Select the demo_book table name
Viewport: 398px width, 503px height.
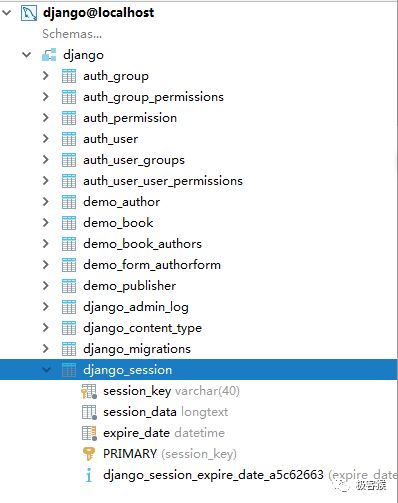click(118, 223)
